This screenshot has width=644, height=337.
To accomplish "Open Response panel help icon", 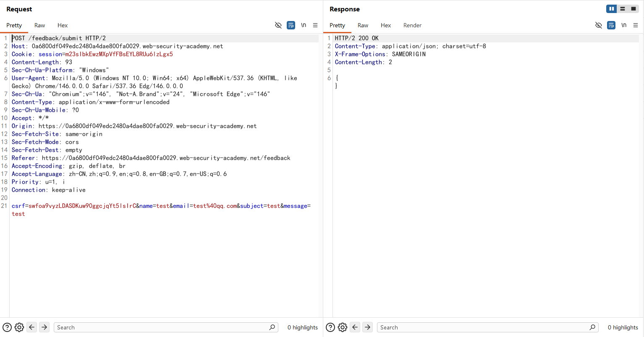I will [330, 327].
